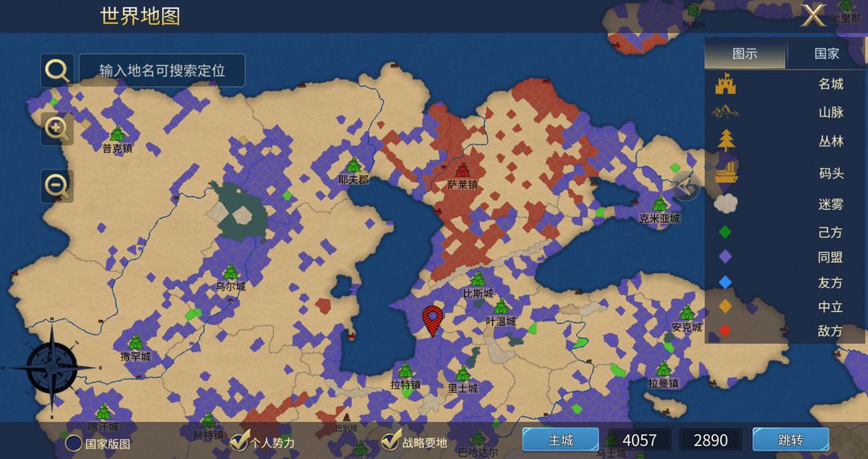Image resolution: width=868 pixels, height=459 pixels.
Task: Zoom in with the plus magnifier
Action: (57, 129)
